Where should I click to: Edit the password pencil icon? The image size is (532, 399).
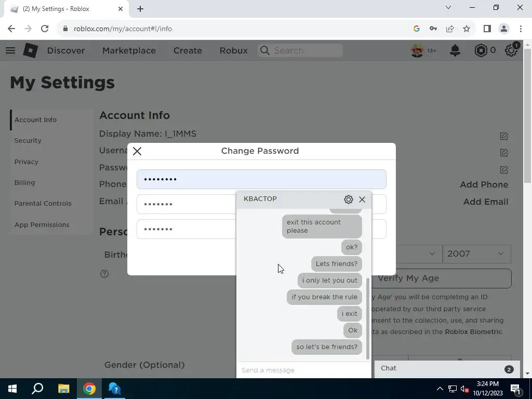tap(504, 170)
